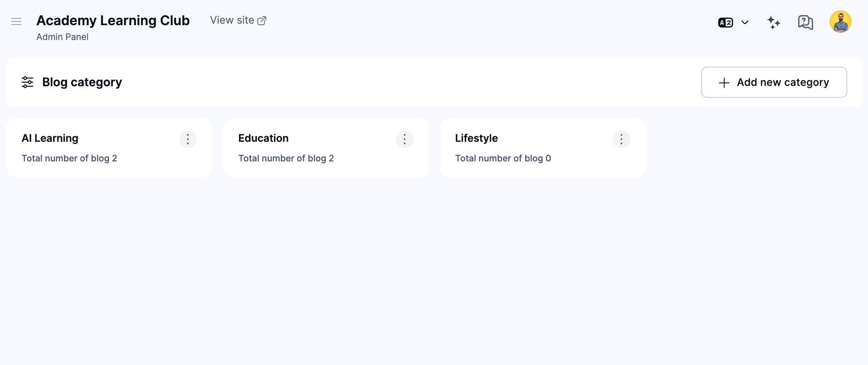
Task: Click the Lifestyle category title
Action: tap(476, 138)
